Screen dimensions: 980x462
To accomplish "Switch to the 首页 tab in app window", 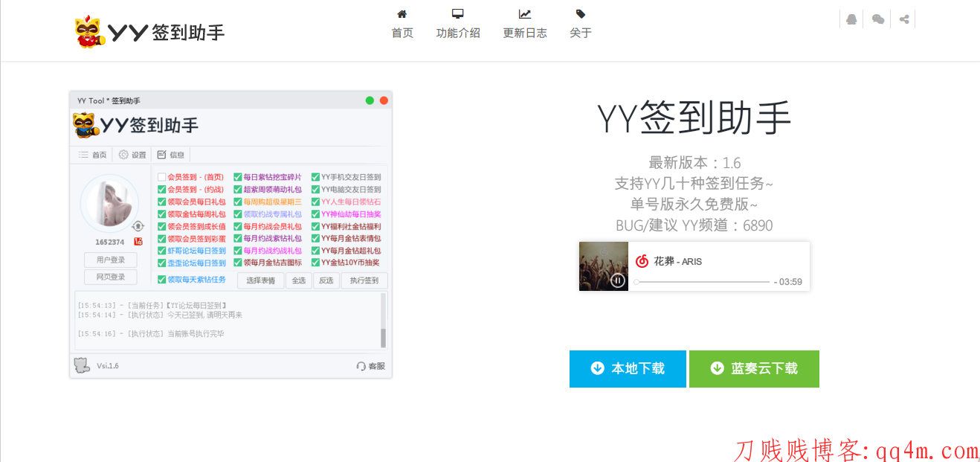I will 93,155.
